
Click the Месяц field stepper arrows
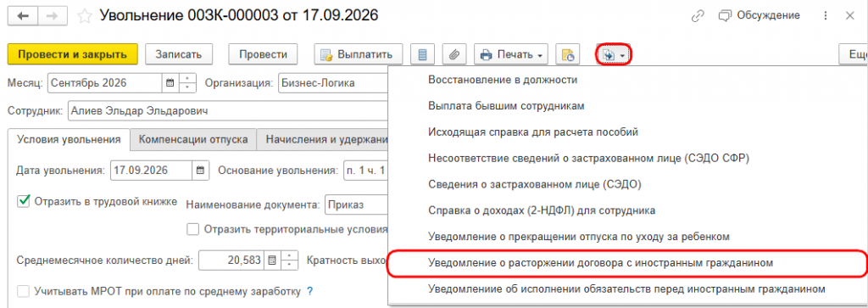coord(188,84)
